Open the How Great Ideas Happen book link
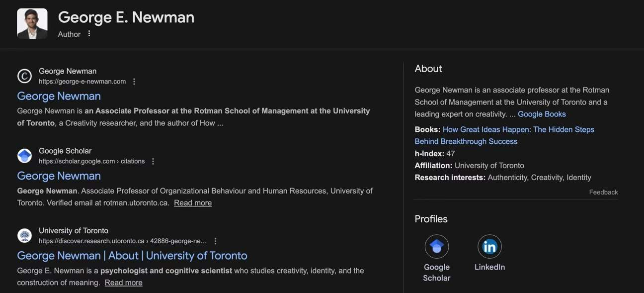644x293 pixels. coord(518,129)
